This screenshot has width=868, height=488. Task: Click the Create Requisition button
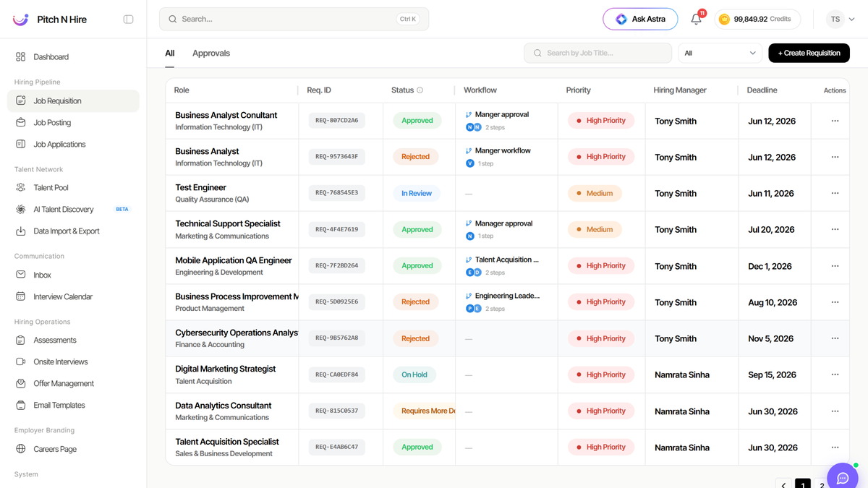click(809, 53)
